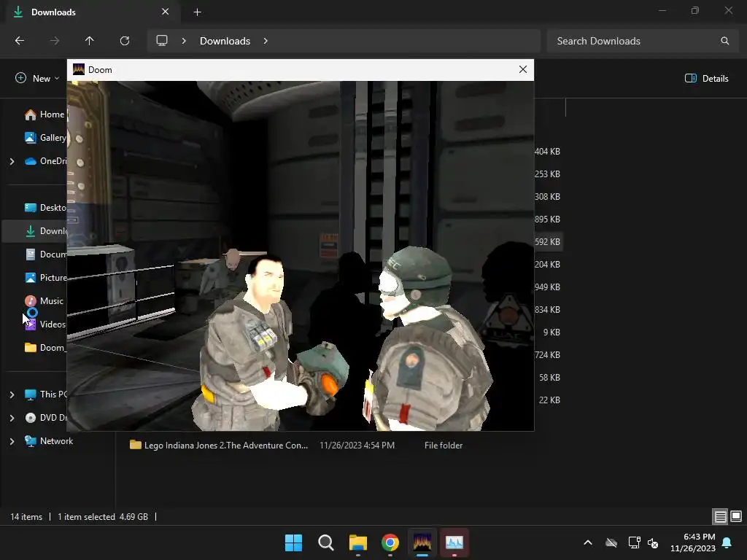Expand the chevron after Downloads breadcrumb

(266, 41)
